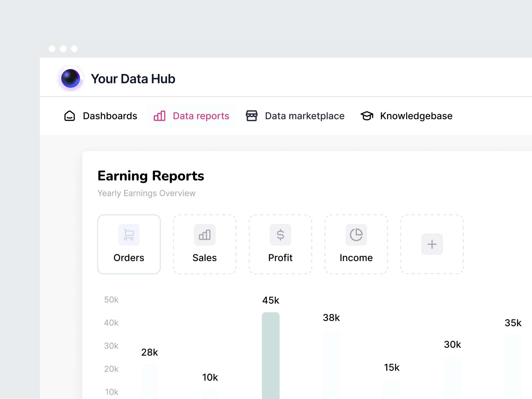The image size is (532, 399).
Task: Click the Your Data Hub title
Action: click(133, 79)
